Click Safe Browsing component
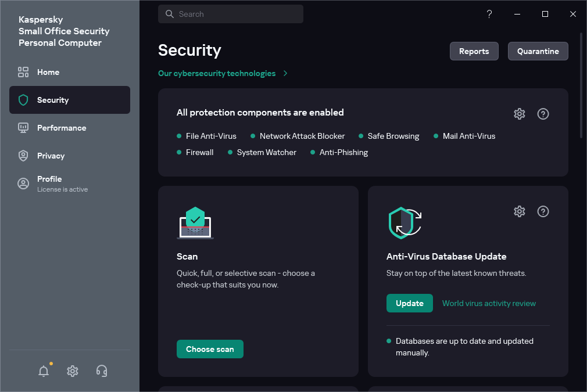 [393, 136]
